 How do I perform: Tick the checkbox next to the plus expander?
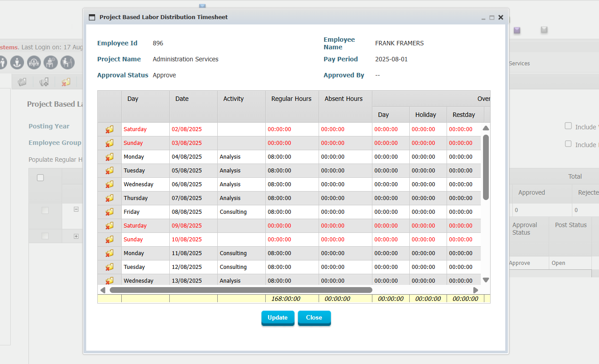click(x=45, y=236)
